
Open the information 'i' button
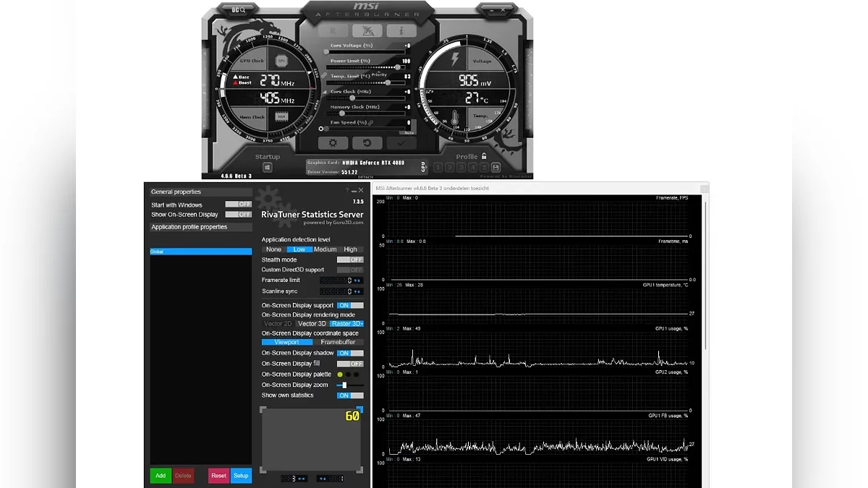click(x=401, y=30)
